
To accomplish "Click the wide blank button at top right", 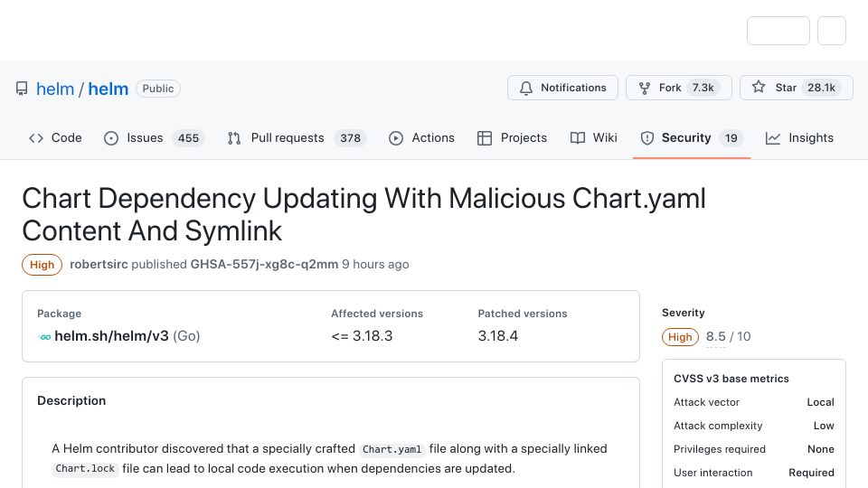I will [x=778, y=31].
